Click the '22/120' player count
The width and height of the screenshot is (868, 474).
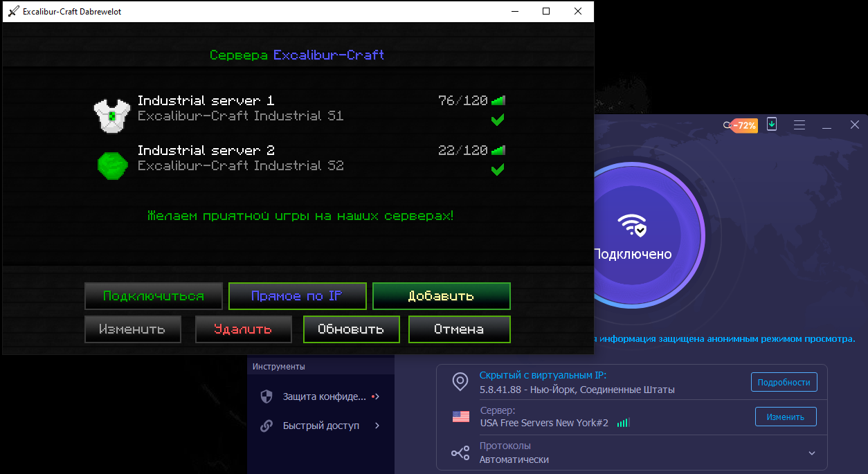tap(463, 150)
